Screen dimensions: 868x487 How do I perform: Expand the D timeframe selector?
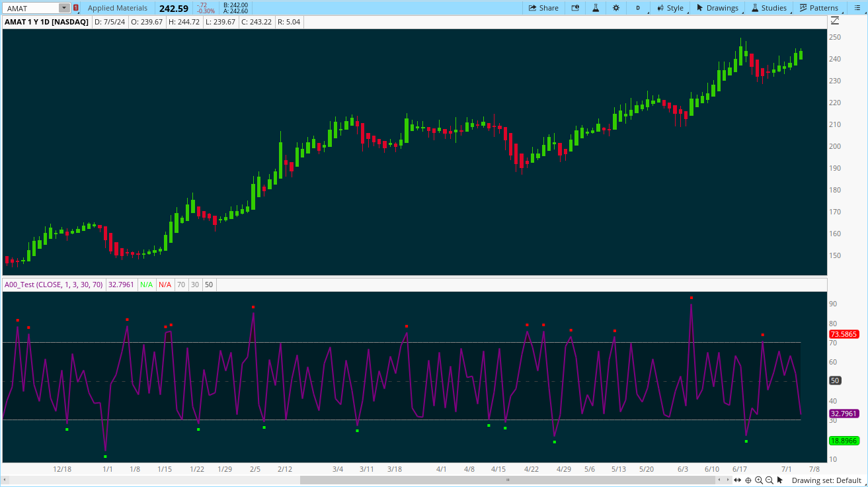tap(638, 8)
